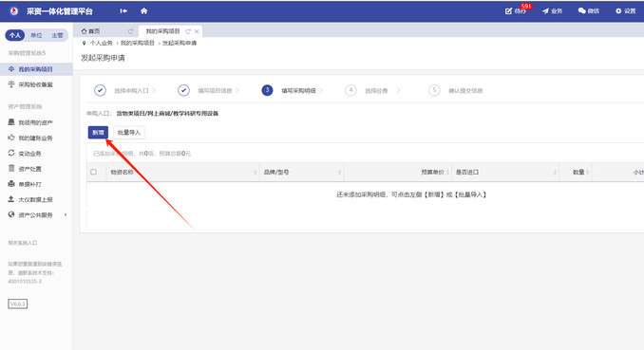Sort by the 品牌/型号 column arrows
This screenshot has height=350, width=644.
pos(340,173)
